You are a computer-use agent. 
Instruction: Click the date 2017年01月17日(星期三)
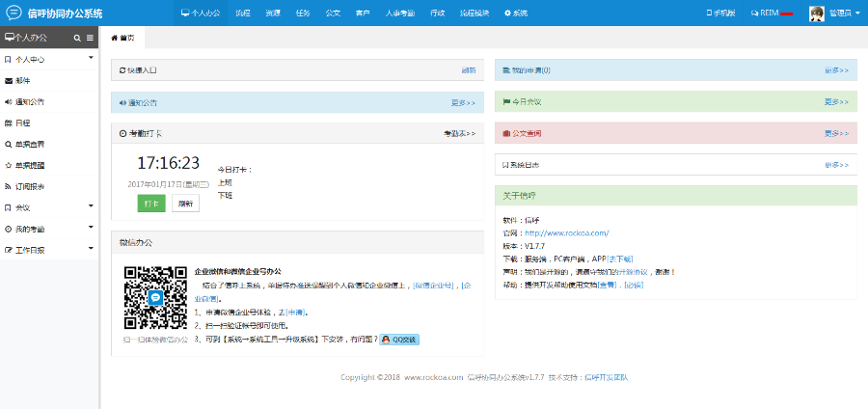click(168, 184)
